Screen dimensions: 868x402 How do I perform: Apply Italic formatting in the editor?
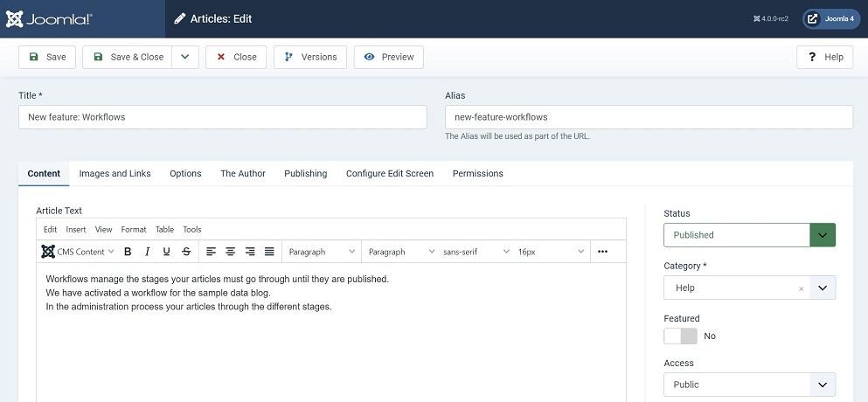point(147,252)
